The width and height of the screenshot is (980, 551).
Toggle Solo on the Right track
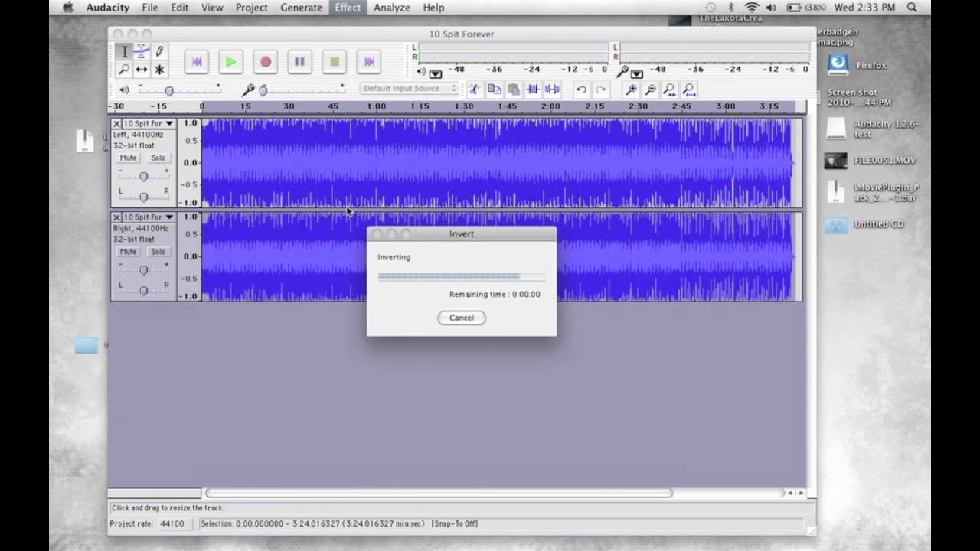(x=158, y=251)
